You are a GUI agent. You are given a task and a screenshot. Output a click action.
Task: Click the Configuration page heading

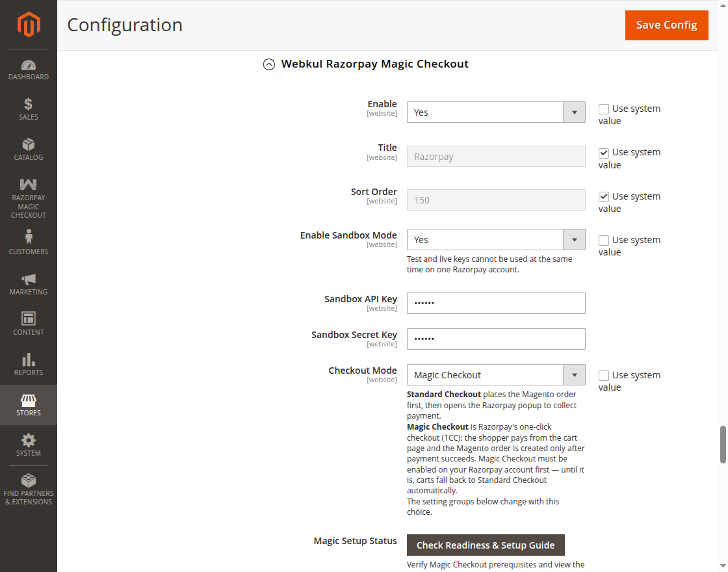pyautogui.click(x=125, y=25)
